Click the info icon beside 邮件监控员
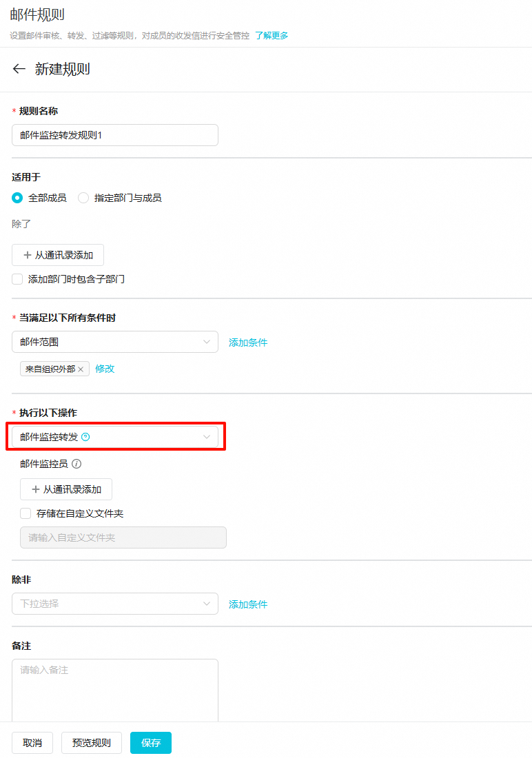The width and height of the screenshot is (532, 758). pyautogui.click(x=76, y=464)
